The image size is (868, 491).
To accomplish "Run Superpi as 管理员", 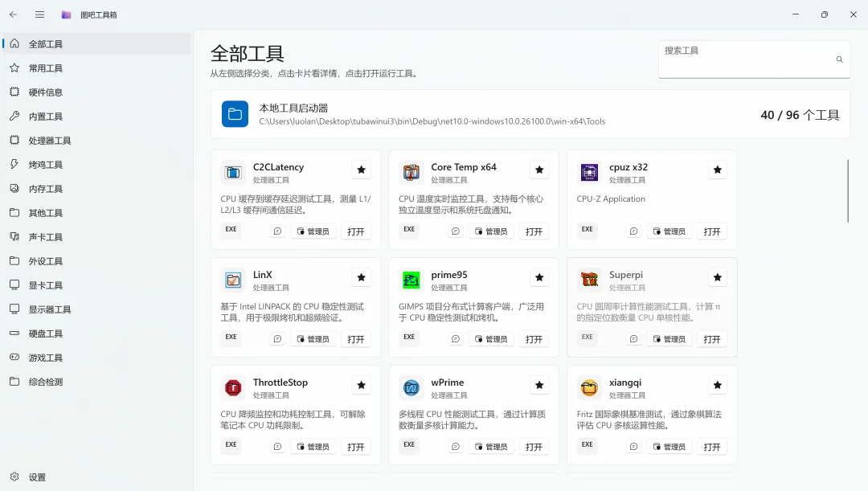I will [x=669, y=339].
